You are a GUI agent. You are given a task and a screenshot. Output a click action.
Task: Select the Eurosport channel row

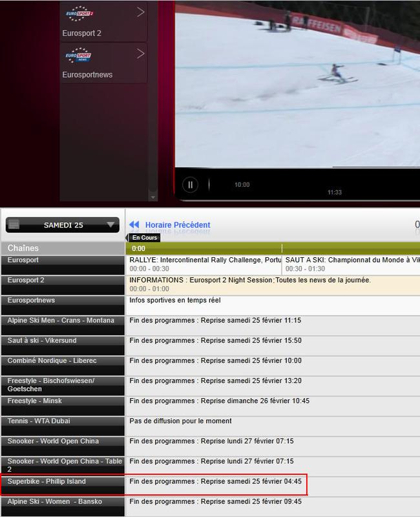click(63, 265)
